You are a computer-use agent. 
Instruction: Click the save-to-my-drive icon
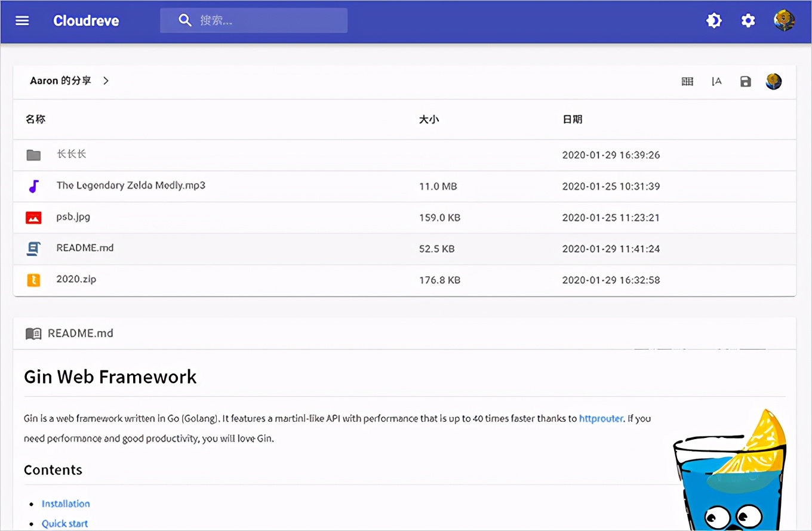tap(745, 81)
